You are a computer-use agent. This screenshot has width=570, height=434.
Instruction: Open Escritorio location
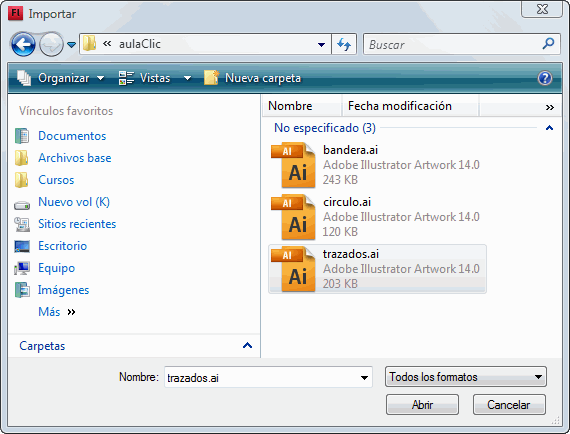(x=63, y=246)
